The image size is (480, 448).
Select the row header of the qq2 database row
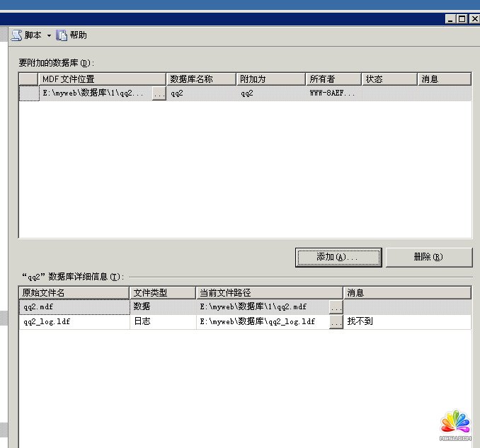point(29,93)
